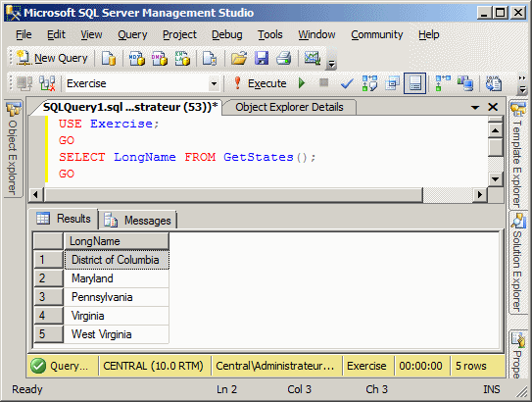Open the Debug menu

(x=227, y=34)
